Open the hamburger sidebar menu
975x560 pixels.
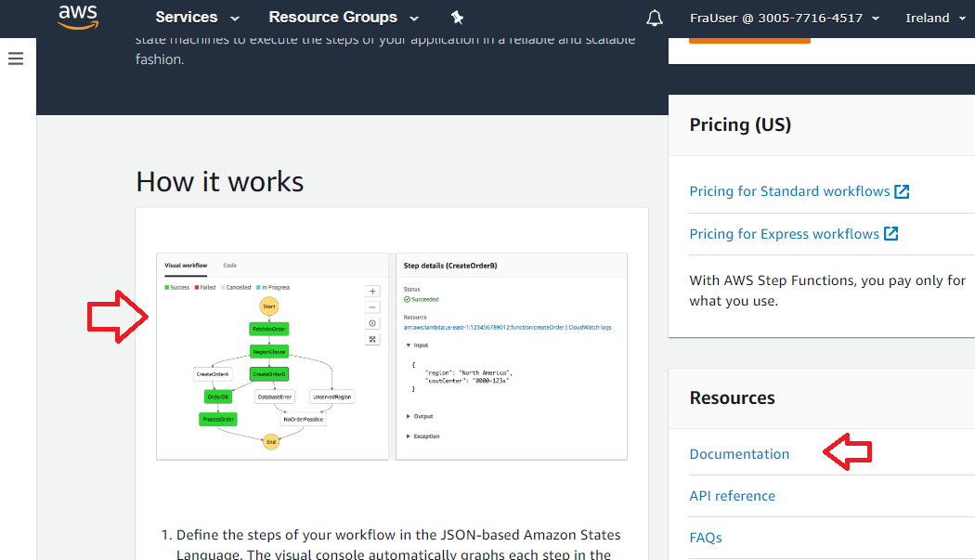coord(16,58)
